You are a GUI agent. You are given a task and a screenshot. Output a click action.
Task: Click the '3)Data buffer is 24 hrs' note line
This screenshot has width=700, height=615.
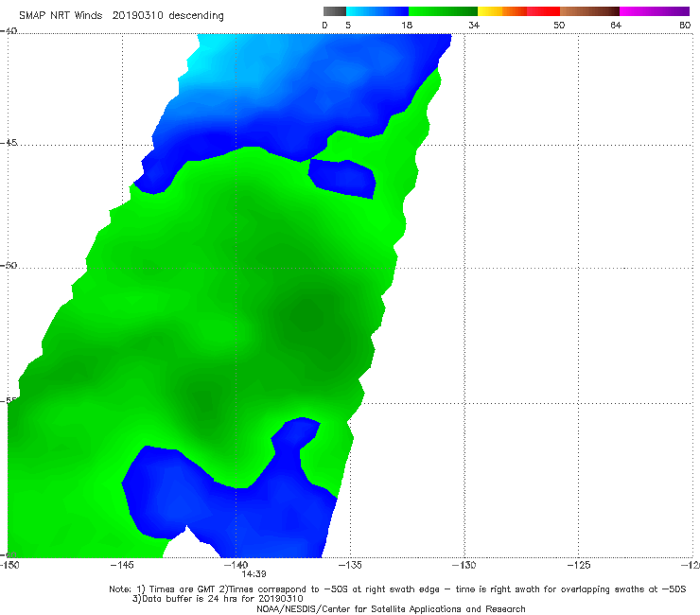[x=218, y=599]
